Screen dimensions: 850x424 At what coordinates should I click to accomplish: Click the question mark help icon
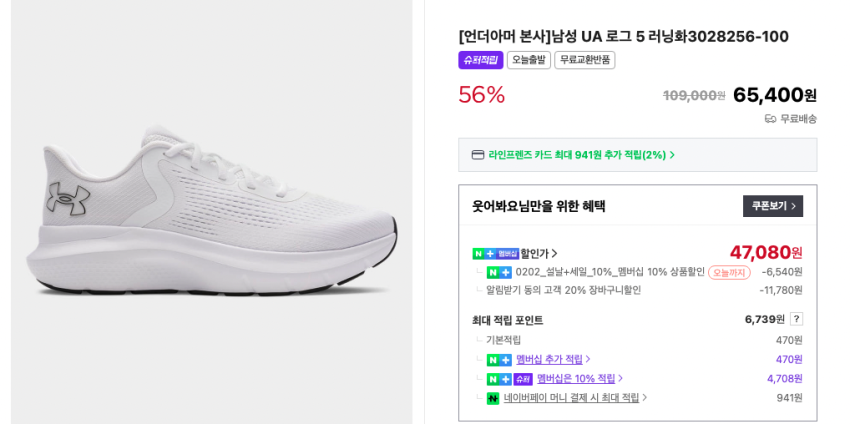796,319
